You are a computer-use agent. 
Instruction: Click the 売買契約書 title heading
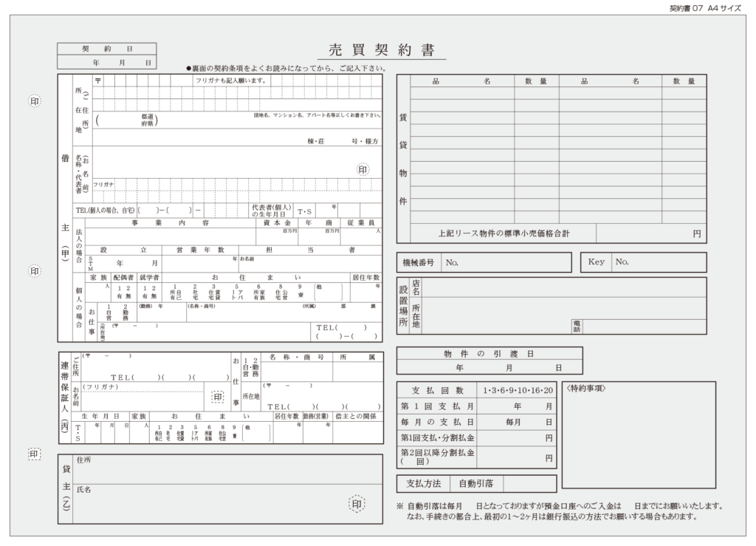(x=386, y=50)
